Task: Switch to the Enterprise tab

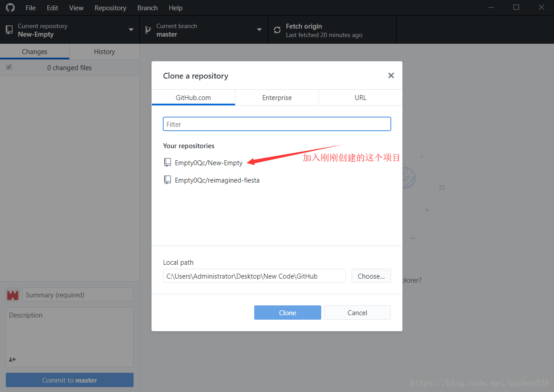Action: pyautogui.click(x=277, y=97)
